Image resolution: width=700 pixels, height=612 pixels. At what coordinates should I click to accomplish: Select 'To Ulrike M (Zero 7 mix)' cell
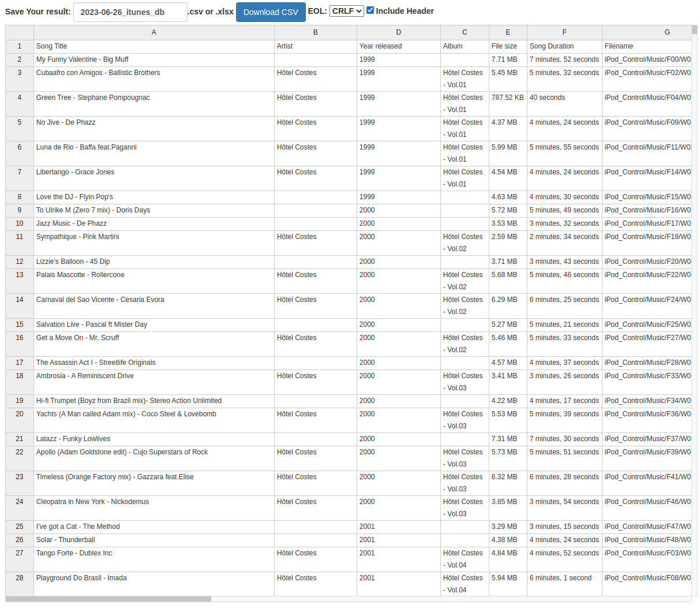click(x=154, y=211)
